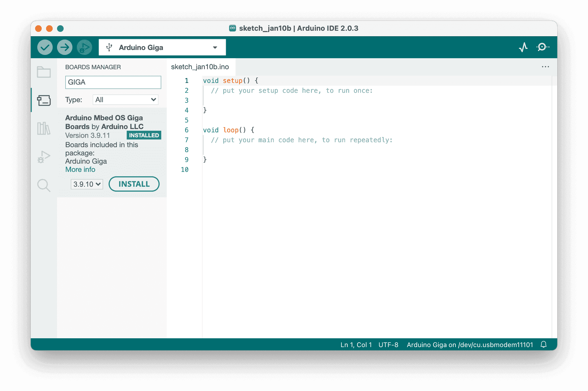
Task: Click the INSTALL button
Action: click(134, 184)
